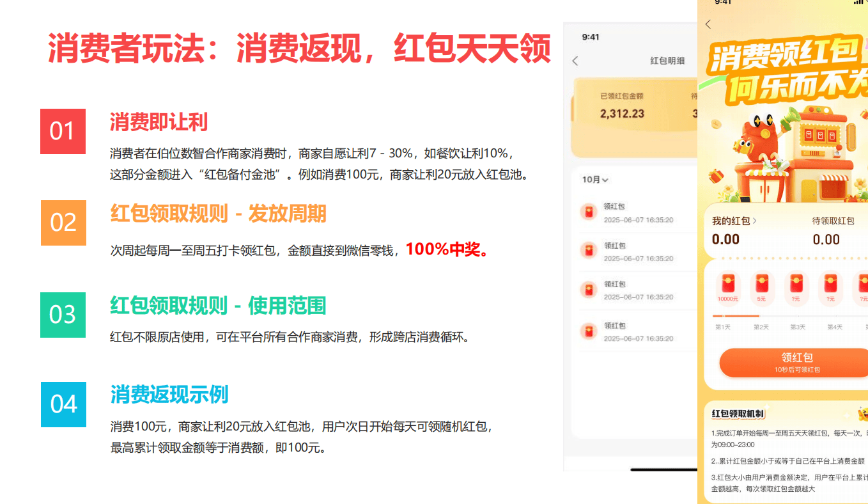Click the daily check-in progress bar
Screen dimensions: 868x504
[x=790, y=316]
